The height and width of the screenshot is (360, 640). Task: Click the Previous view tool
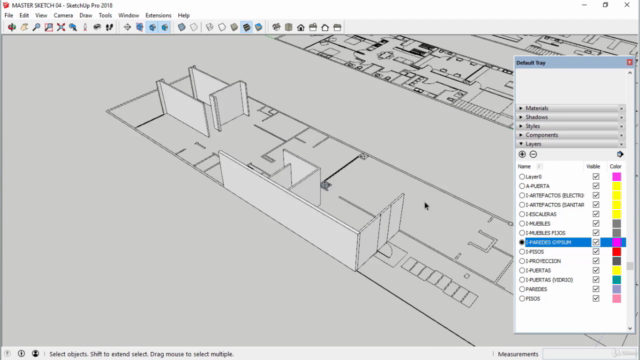pos(73,27)
